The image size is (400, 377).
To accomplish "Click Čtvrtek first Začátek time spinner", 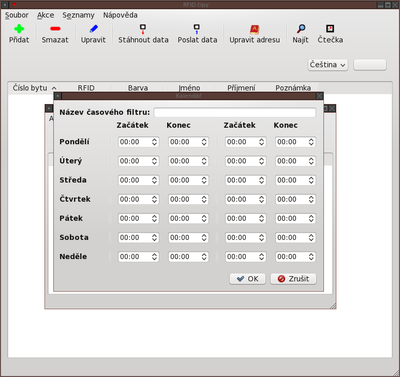I will click(138, 199).
